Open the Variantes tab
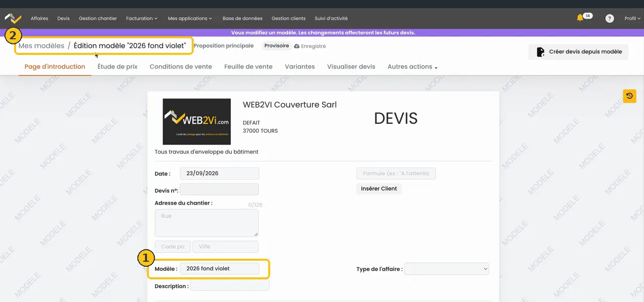Viewport: 644px width, 302px height. [300, 66]
